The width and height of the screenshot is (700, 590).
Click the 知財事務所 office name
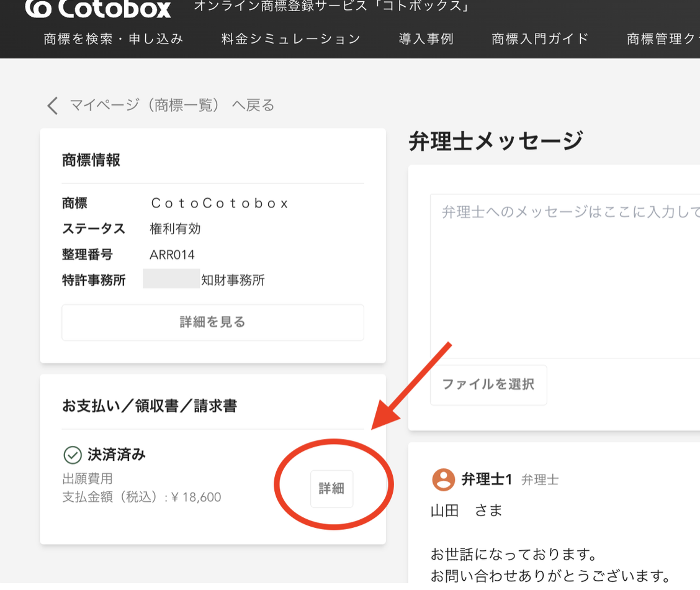click(233, 280)
